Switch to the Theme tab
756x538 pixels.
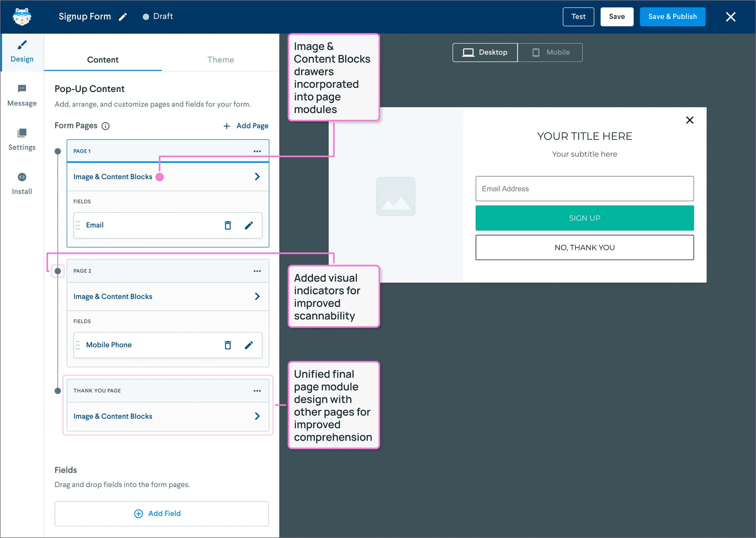[220, 60]
